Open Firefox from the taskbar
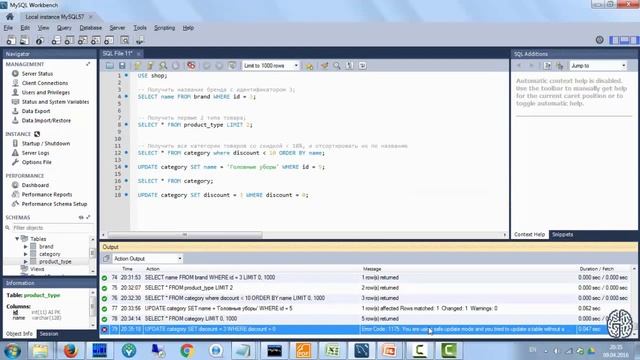 click(70, 350)
